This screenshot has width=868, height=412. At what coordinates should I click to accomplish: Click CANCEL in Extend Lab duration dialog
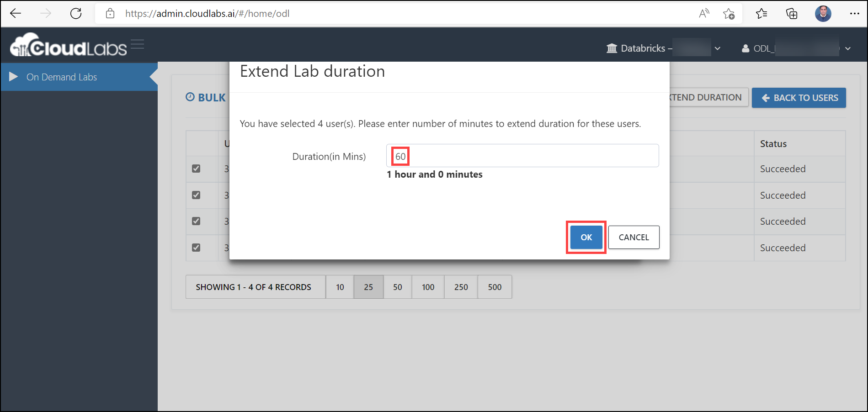[x=634, y=238]
